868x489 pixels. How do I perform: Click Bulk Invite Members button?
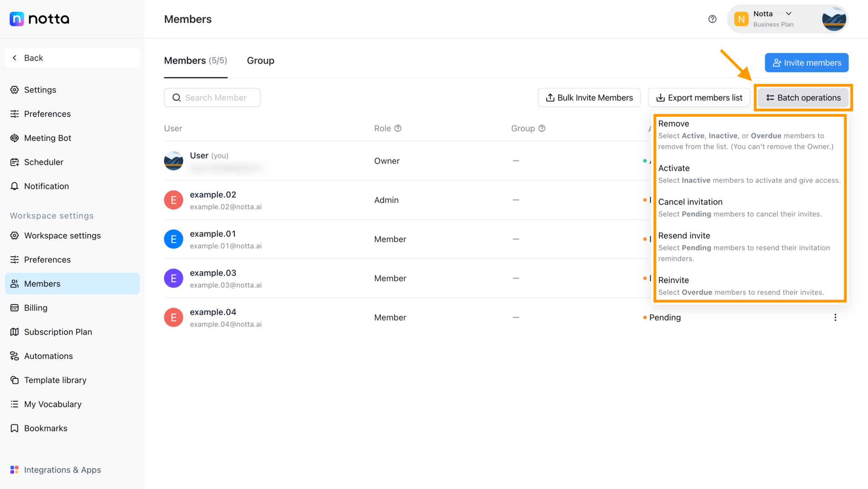tap(589, 98)
